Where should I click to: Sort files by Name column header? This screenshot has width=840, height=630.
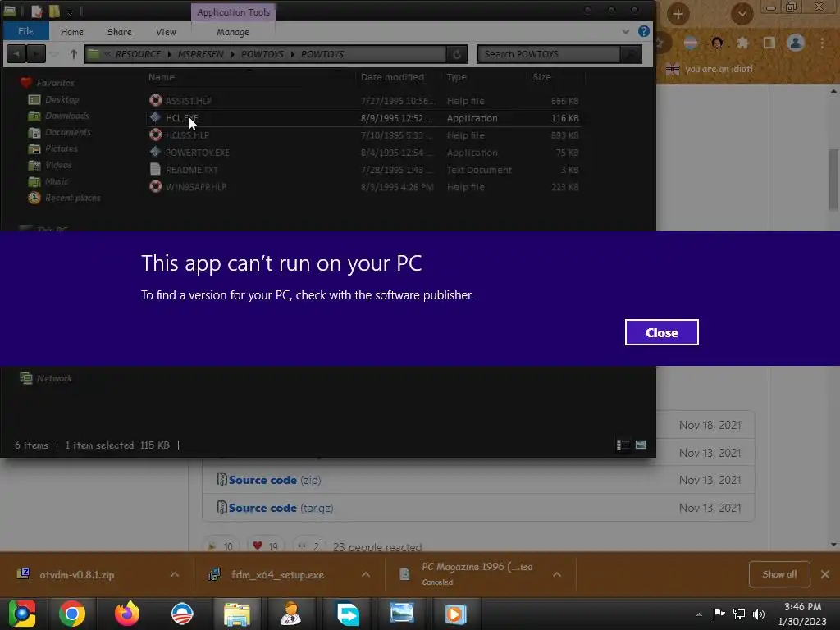point(162,77)
